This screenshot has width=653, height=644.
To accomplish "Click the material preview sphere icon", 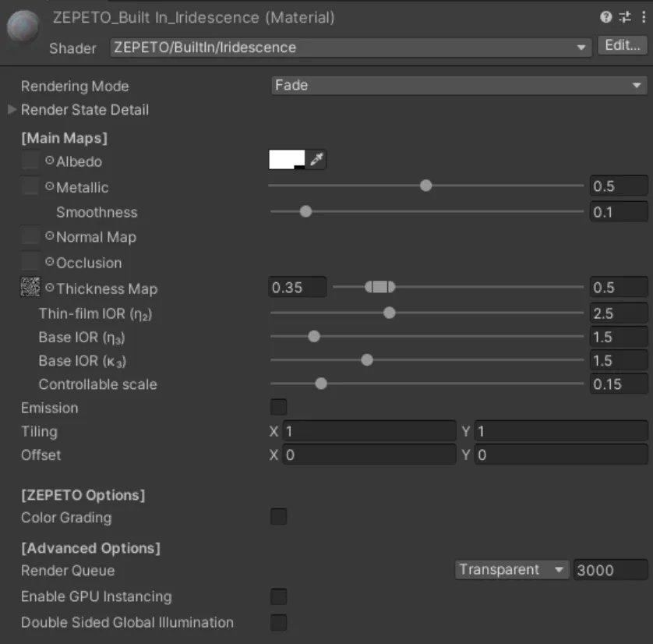I will (23, 26).
